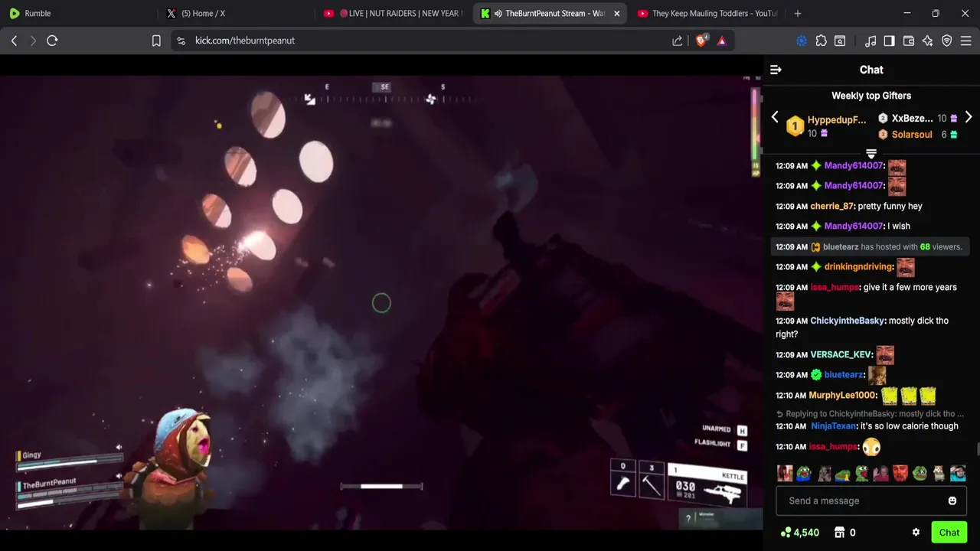The height and width of the screenshot is (551, 980).
Task: Open the share page icon in the address bar
Action: pos(678,41)
